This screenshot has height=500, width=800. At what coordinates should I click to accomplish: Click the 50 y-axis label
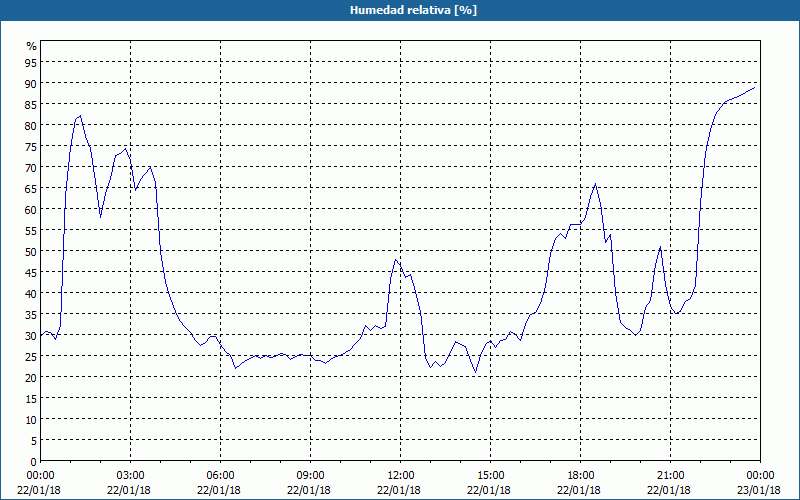(31, 251)
